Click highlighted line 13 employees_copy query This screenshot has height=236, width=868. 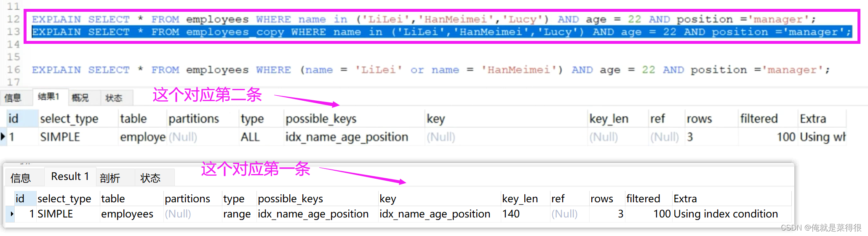point(442,32)
